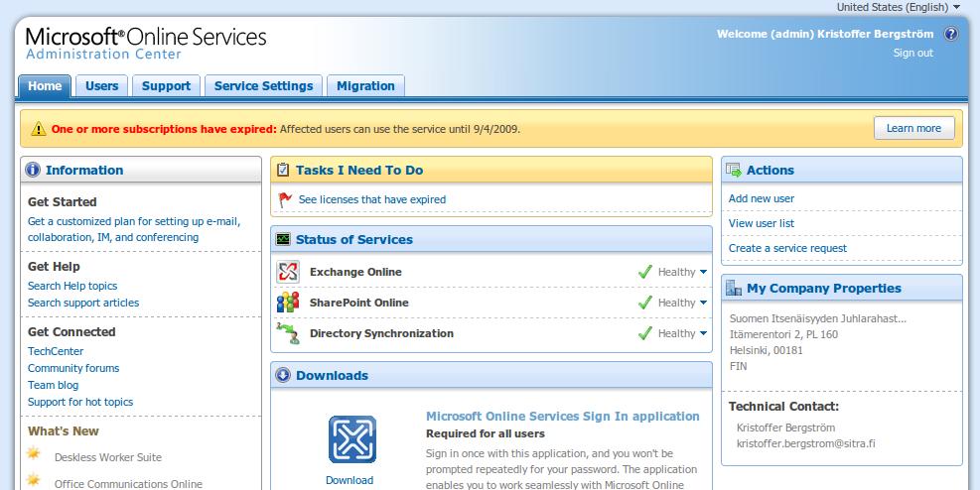Open the Migration tab

click(x=365, y=86)
